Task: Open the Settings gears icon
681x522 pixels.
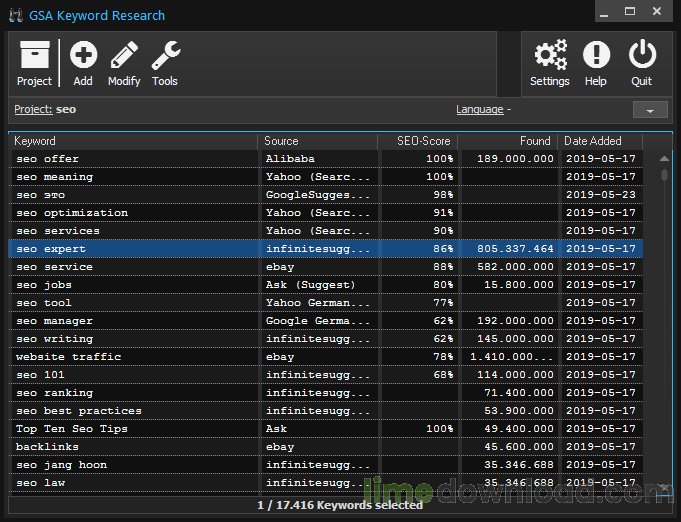Action: point(549,63)
